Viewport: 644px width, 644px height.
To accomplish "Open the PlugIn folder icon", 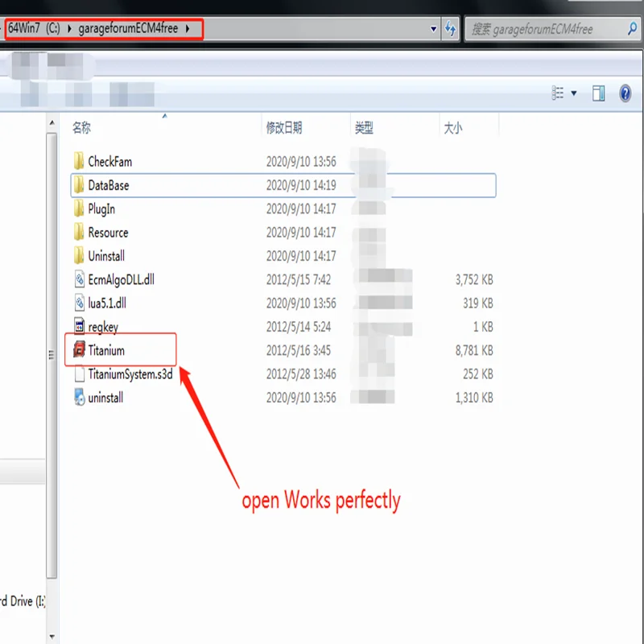I will tap(79, 208).
